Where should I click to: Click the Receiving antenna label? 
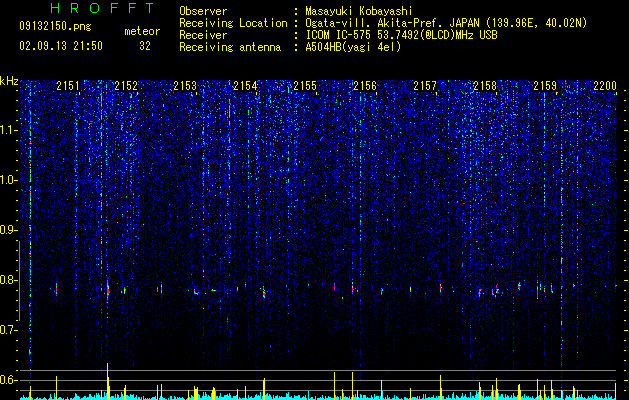pyautogui.click(x=230, y=47)
